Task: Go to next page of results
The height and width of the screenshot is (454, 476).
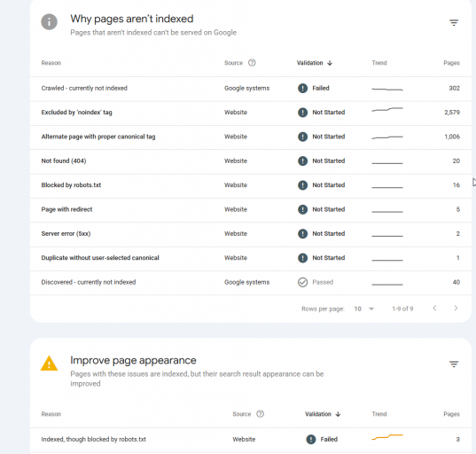Action: (x=456, y=309)
